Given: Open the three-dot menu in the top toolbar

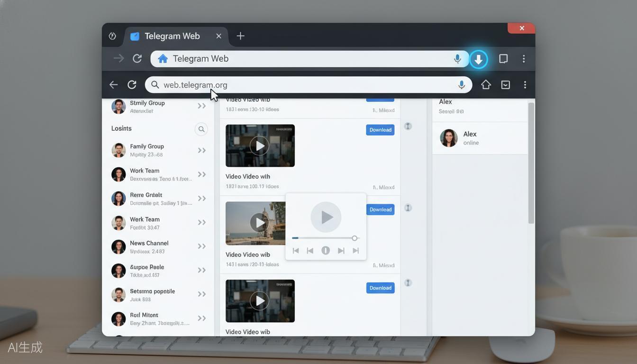Looking at the screenshot, I should (x=524, y=59).
